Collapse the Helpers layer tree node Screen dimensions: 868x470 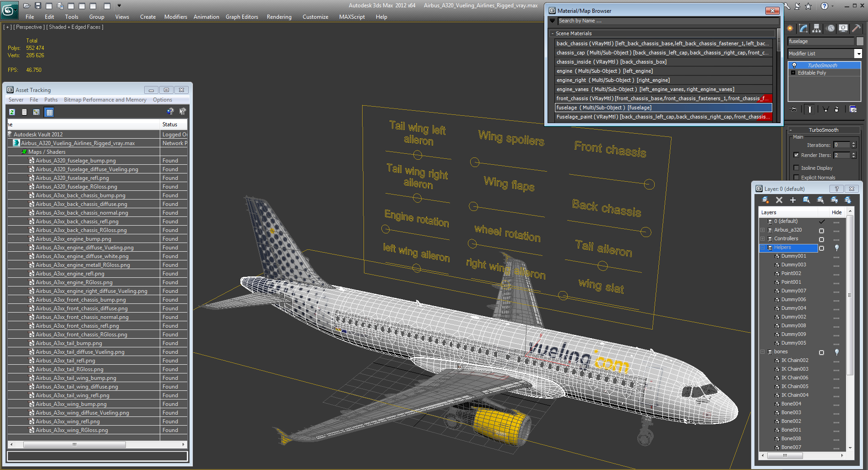(763, 248)
